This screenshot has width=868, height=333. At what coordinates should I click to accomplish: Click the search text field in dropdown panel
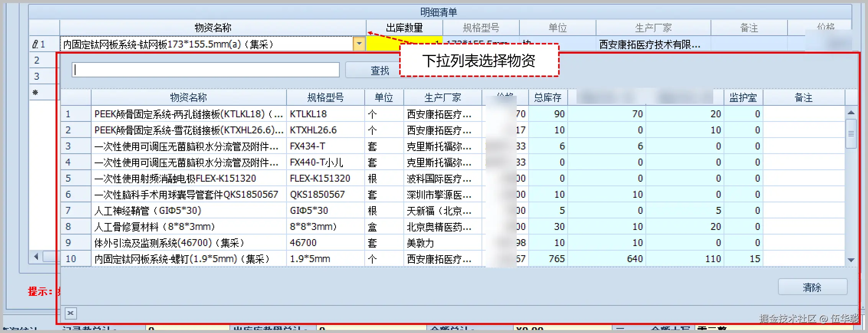pyautogui.click(x=206, y=70)
